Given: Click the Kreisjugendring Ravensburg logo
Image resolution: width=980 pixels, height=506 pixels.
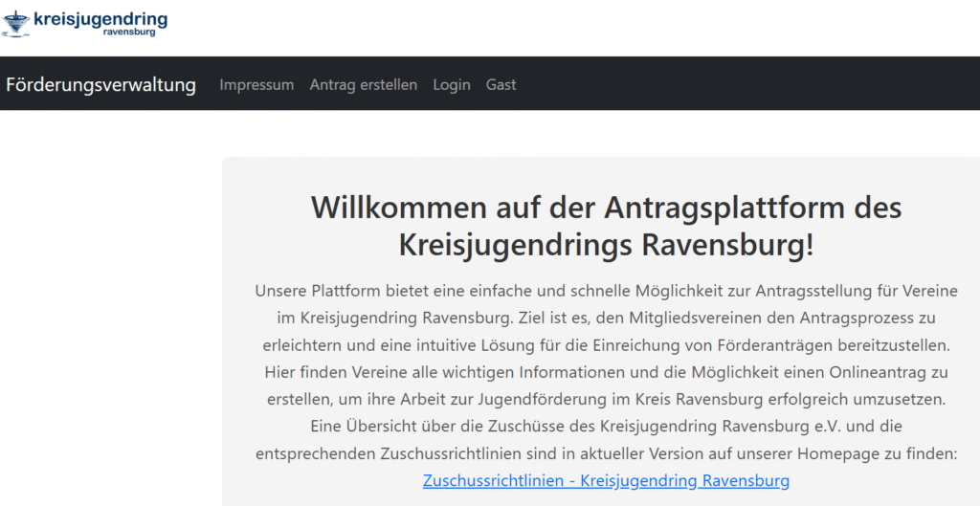Looking at the screenshot, I should 84,24.
